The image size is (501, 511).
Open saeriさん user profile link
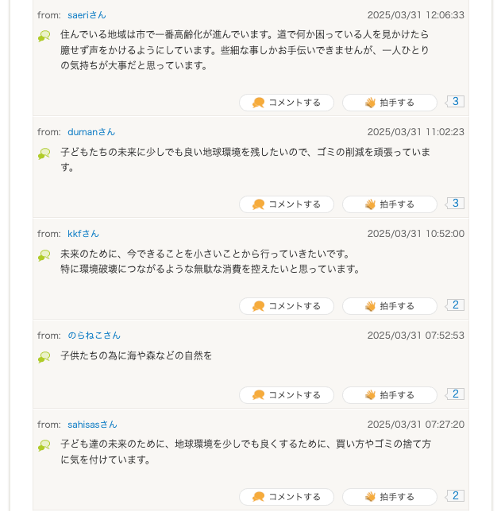87,15
